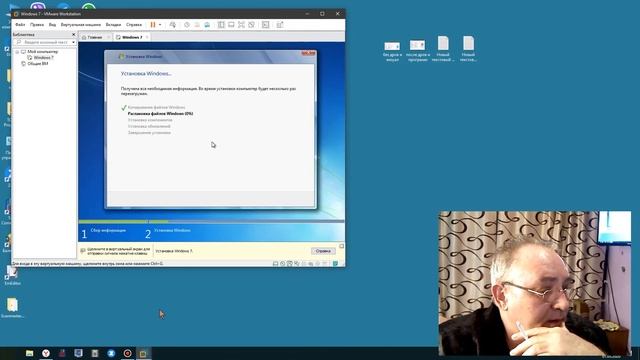Click the library search input field
The width and height of the screenshot is (640, 360).
43,42
